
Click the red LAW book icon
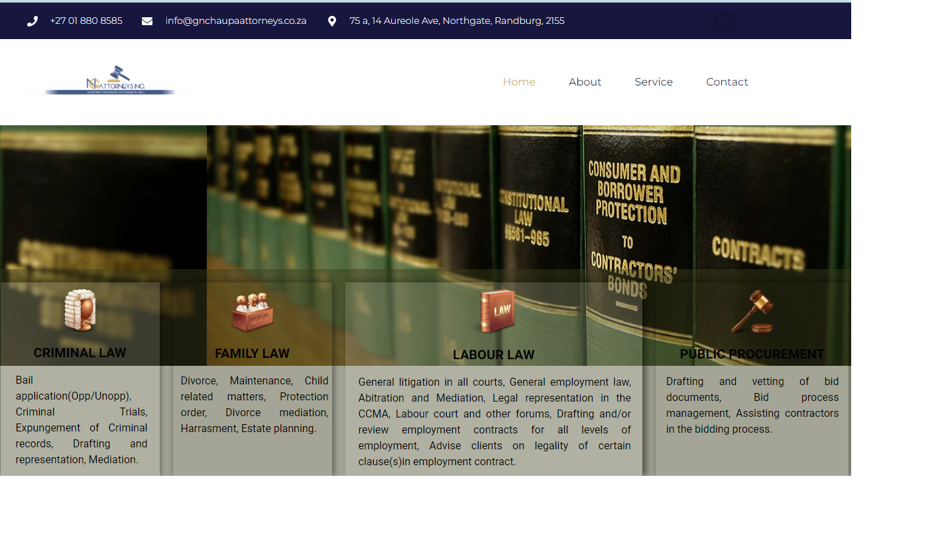coord(497,311)
